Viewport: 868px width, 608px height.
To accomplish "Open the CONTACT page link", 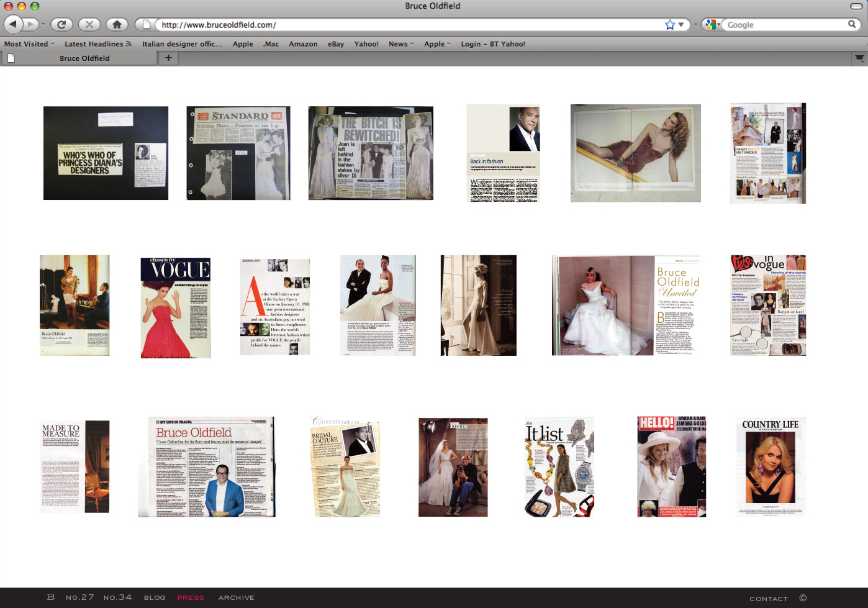I will [768, 599].
